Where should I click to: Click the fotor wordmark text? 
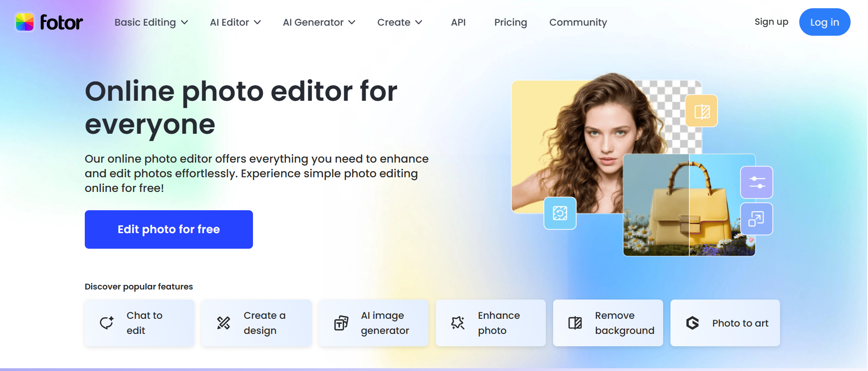[61, 22]
